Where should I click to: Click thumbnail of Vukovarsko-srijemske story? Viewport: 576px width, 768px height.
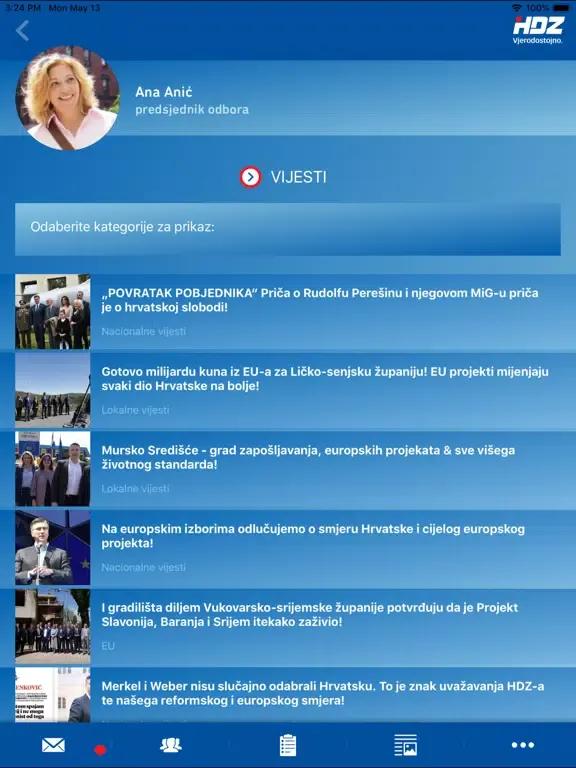click(53, 626)
